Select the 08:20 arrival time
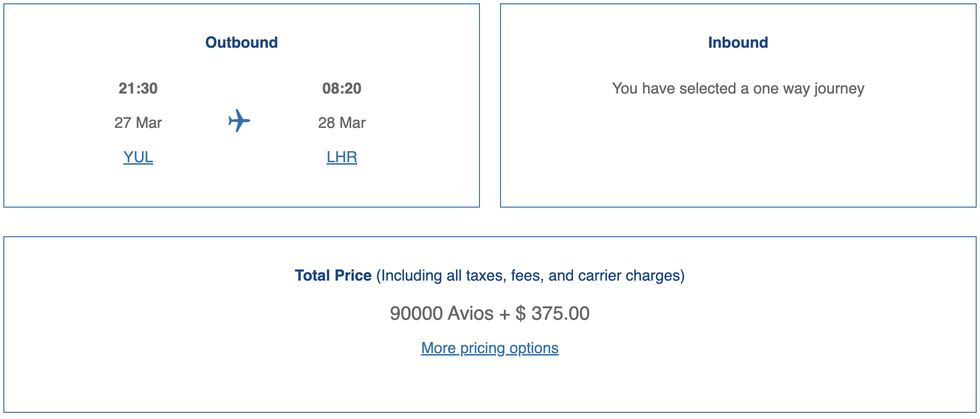Image resolution: width=980 pixels, height=419 pixels. (341, 88)
